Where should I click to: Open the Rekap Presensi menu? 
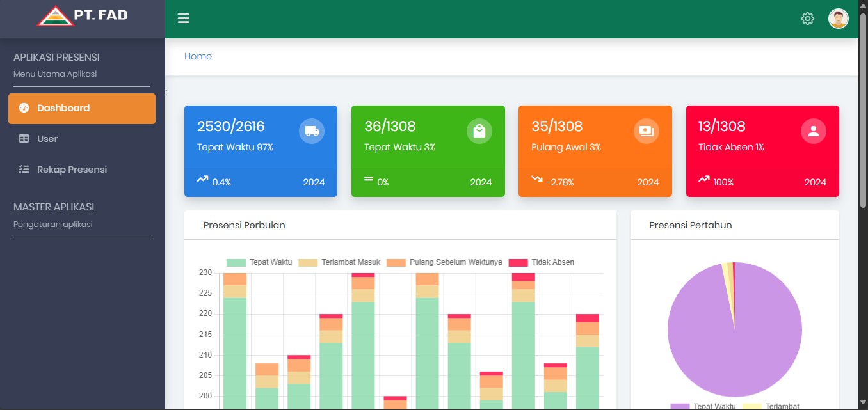[72, 170]
